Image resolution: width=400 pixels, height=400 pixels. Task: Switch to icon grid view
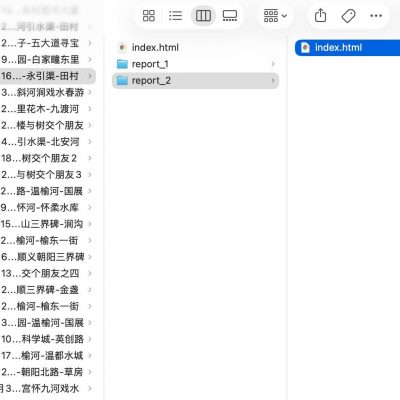(x=149, y=15)
